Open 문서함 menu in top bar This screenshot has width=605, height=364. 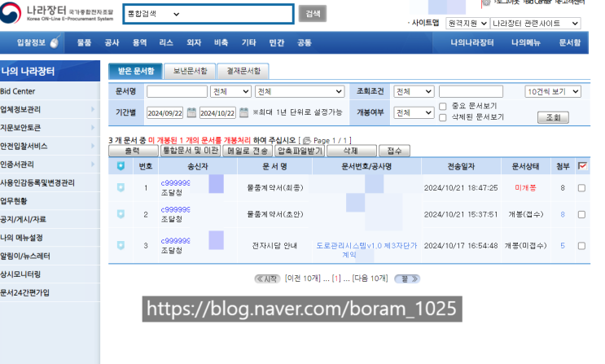(x=569, y=43)
